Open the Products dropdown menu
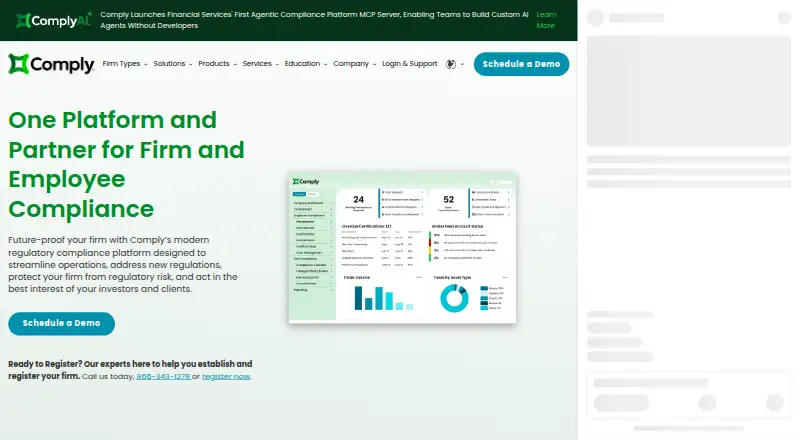 pyautogui.click(x=217, y=64)
